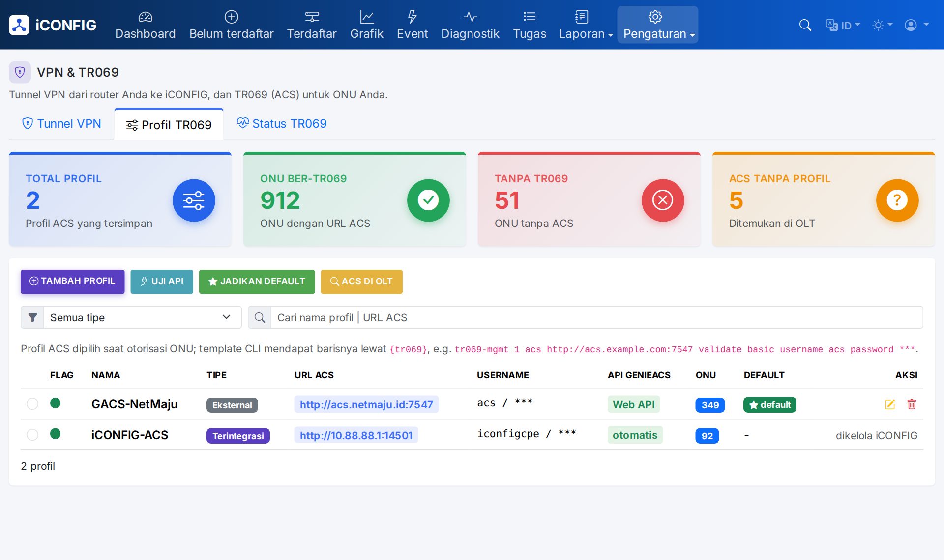Switch to the Tunnel VPN tab

tap(61, 123)
